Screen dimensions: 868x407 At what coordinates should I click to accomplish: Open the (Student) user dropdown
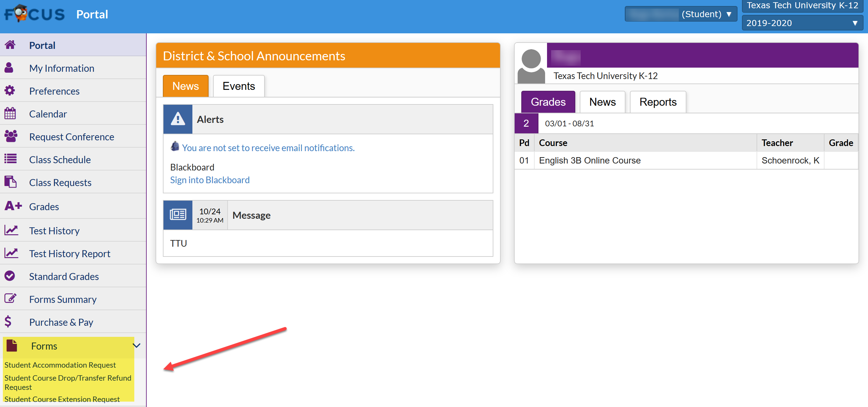point(681,14)
